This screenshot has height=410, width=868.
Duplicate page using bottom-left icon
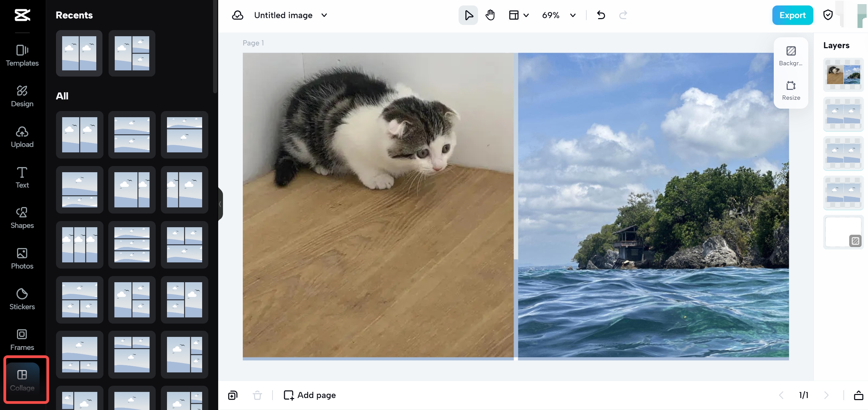(233, 395)
